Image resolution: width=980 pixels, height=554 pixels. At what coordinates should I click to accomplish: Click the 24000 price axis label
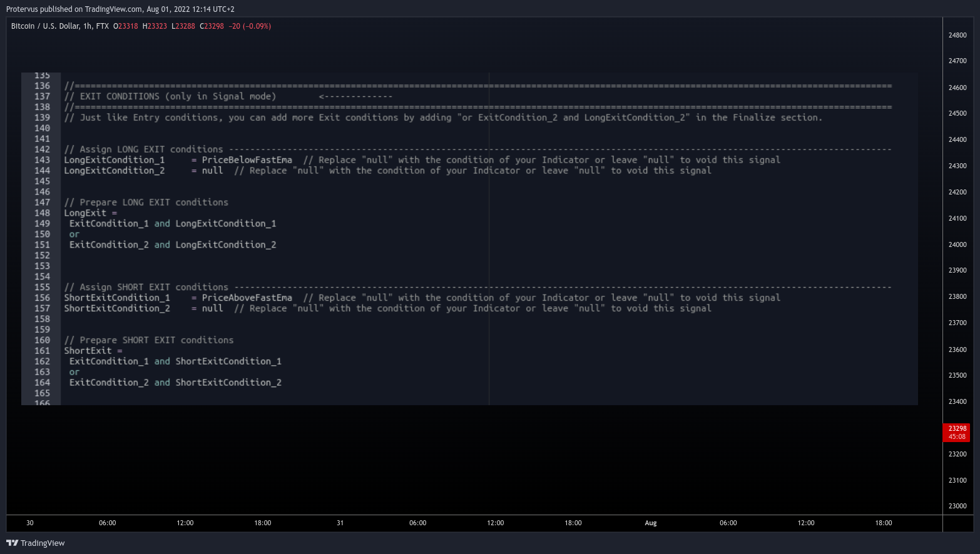click(957, 244)
